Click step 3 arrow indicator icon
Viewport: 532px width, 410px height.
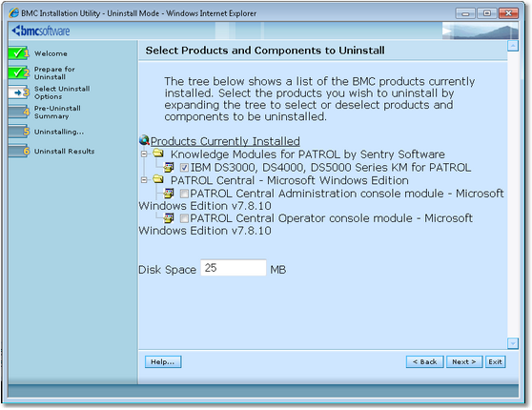(18, 92)
